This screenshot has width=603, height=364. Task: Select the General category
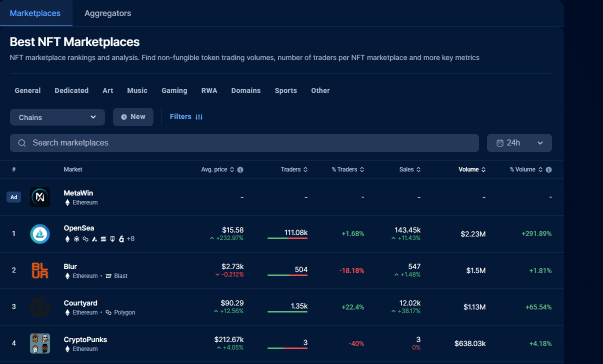(x=27, y=90)
